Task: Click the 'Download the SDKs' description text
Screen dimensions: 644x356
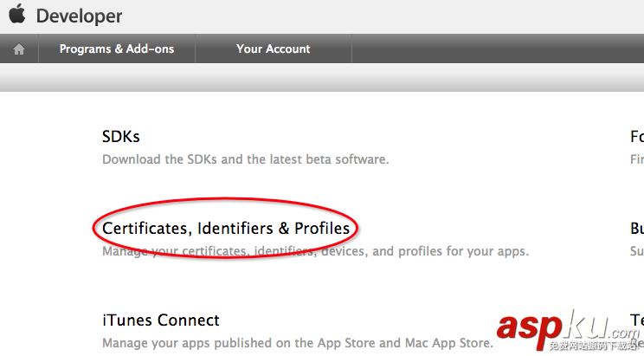Action: pyautogui.click(x=245, y=159)
